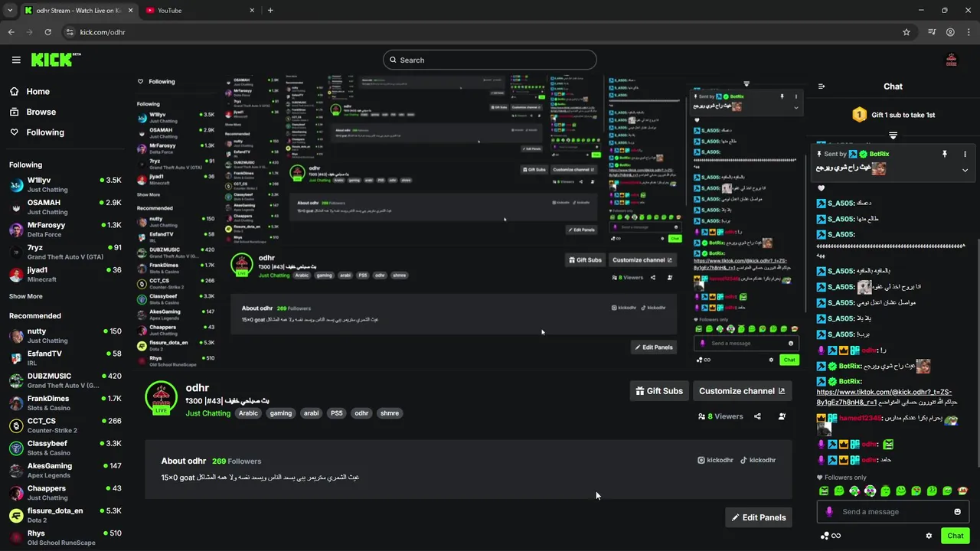
Task: Share the odhr stream
Action: (x=757, y=416)
